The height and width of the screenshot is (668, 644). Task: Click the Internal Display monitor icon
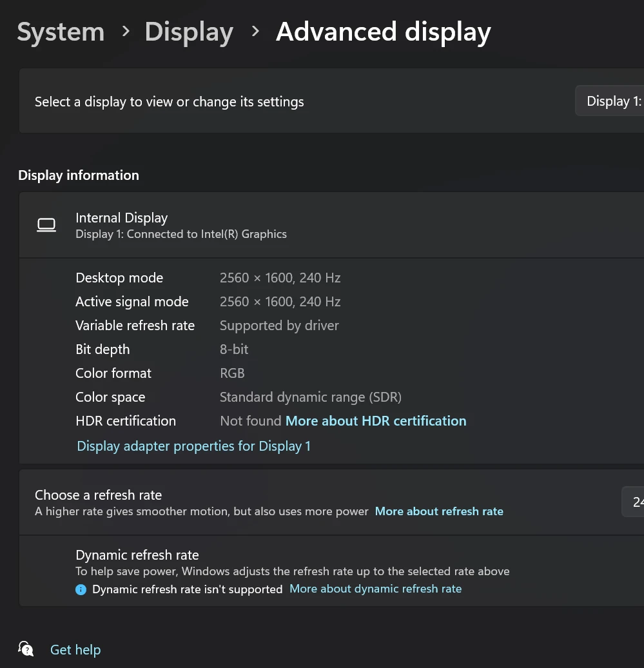(x=46, y=225)
